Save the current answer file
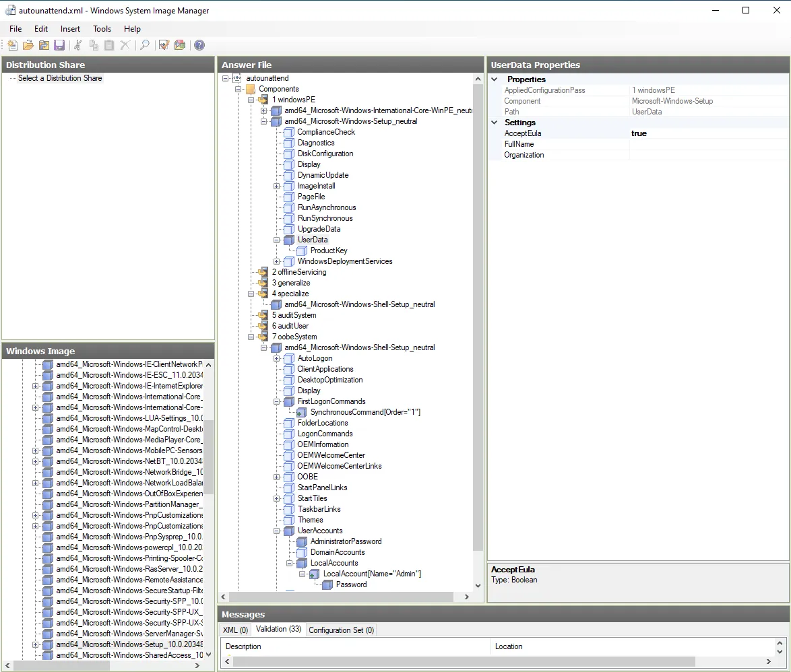 tap(60, 45)
